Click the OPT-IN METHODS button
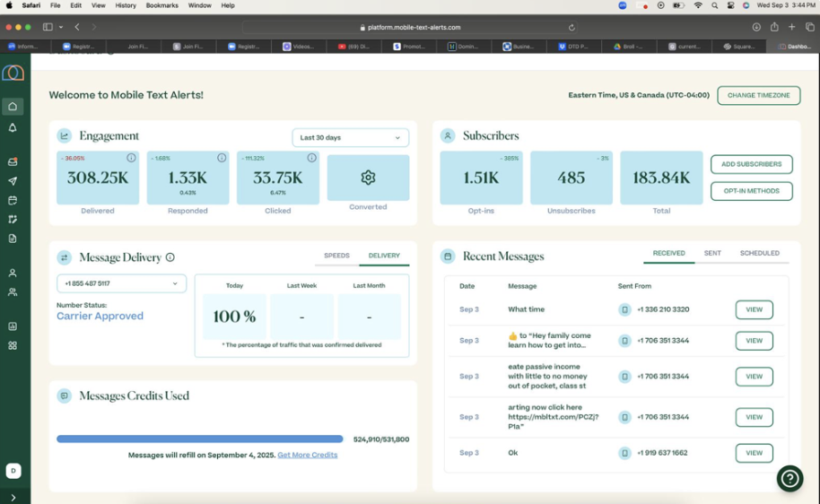The height and width of the screenshot is (504, 820). pyautogui.click(x=752, y=191)
